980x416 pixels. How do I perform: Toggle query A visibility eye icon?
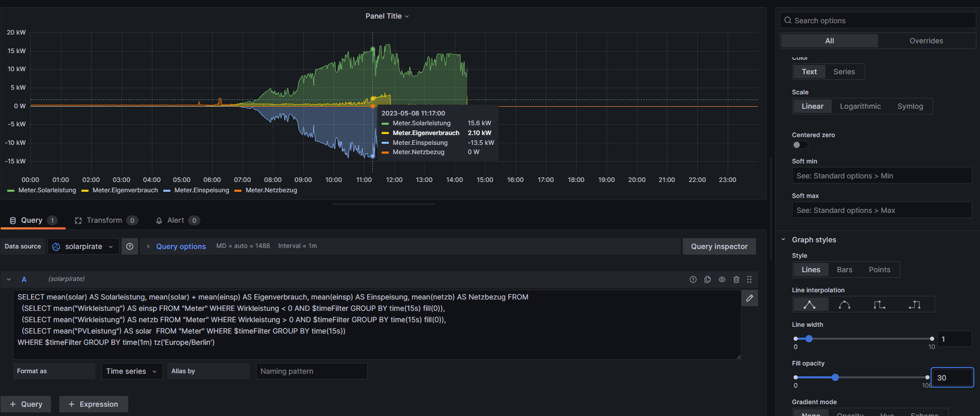point(721,279)
